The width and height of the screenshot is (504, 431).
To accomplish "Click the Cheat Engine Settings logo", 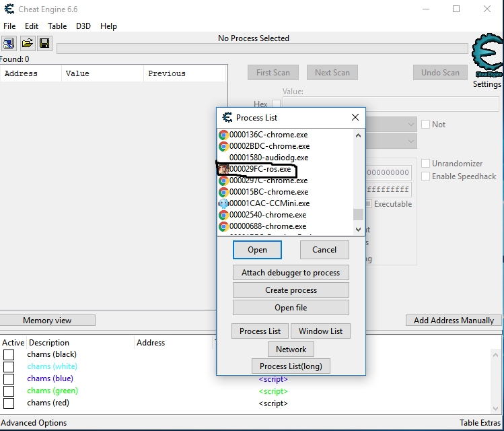I will pos(487,55).
